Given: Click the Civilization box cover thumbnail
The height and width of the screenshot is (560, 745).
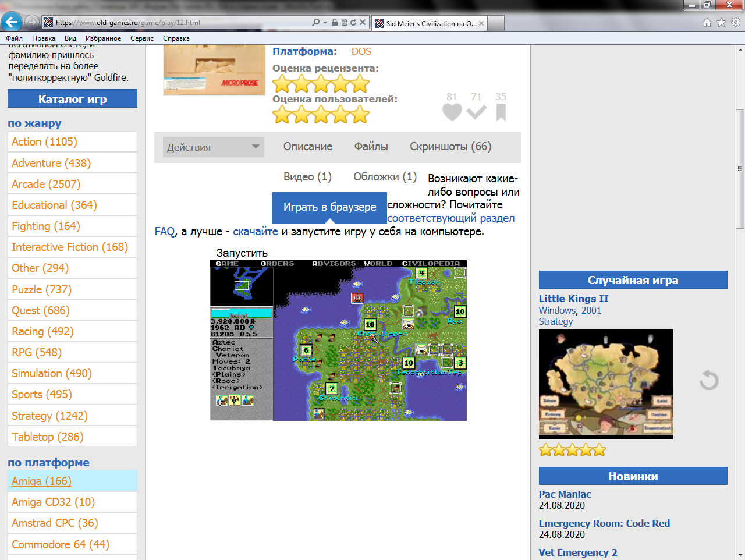Looking at the screenshot, I should tap(214, 69).
